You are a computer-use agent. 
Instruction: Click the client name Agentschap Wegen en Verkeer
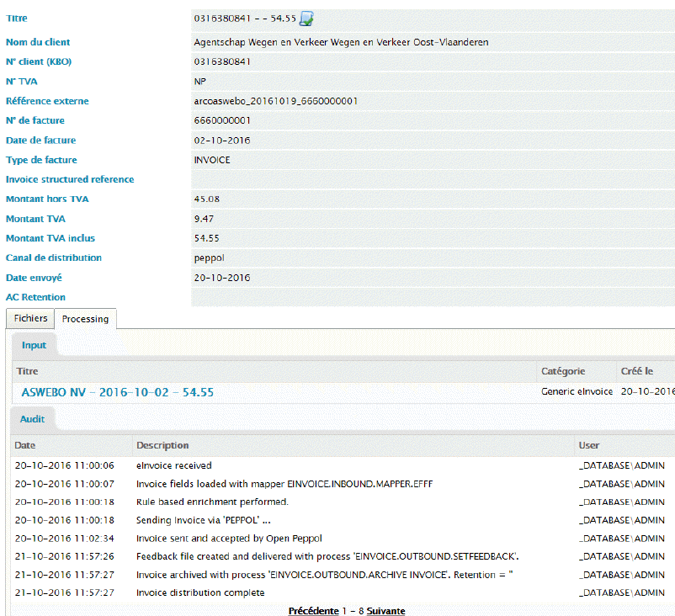point(341,42)
